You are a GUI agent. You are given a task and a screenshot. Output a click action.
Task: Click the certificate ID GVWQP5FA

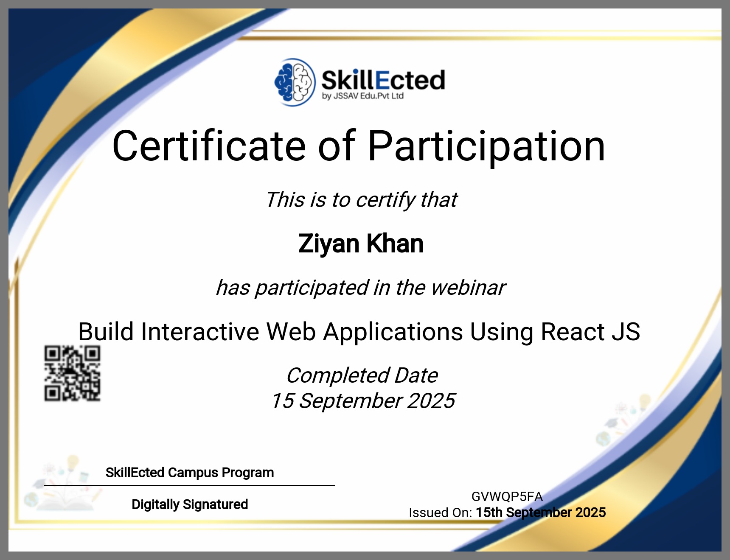507,496
